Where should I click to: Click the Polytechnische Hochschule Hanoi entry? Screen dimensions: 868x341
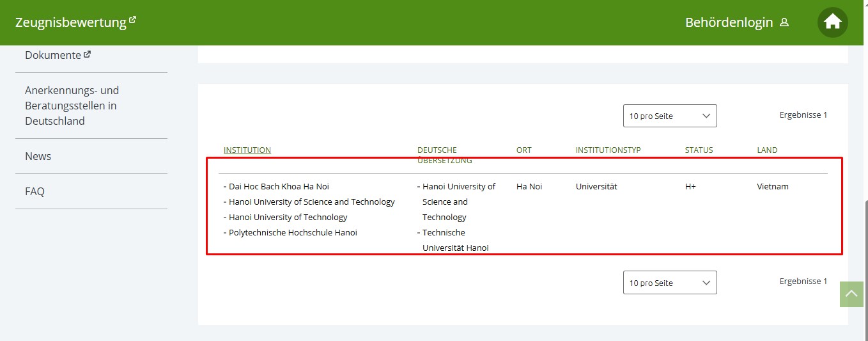(x=293, y=233)
